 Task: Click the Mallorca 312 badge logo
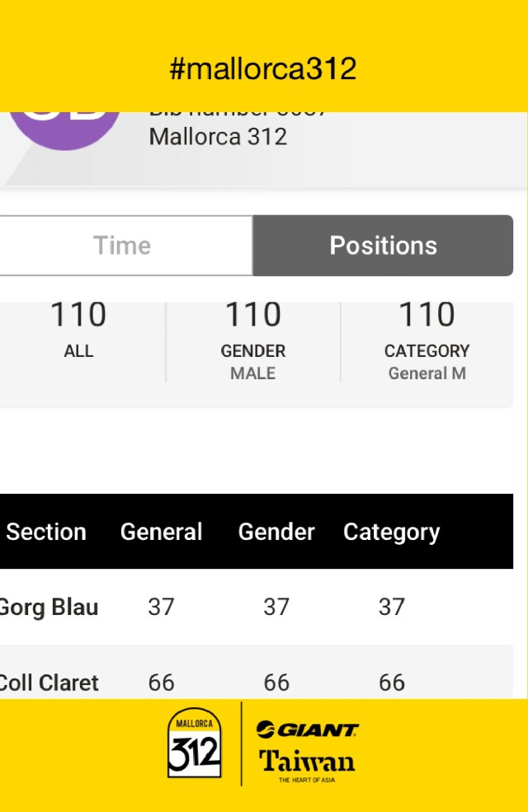pyautogui.click(x=195, y=743)
